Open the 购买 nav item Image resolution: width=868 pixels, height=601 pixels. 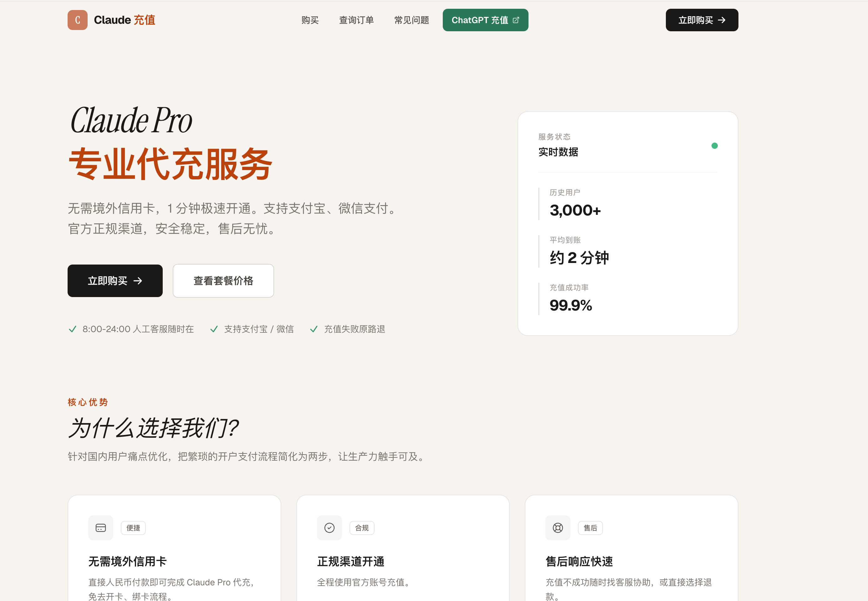[310, 20]
